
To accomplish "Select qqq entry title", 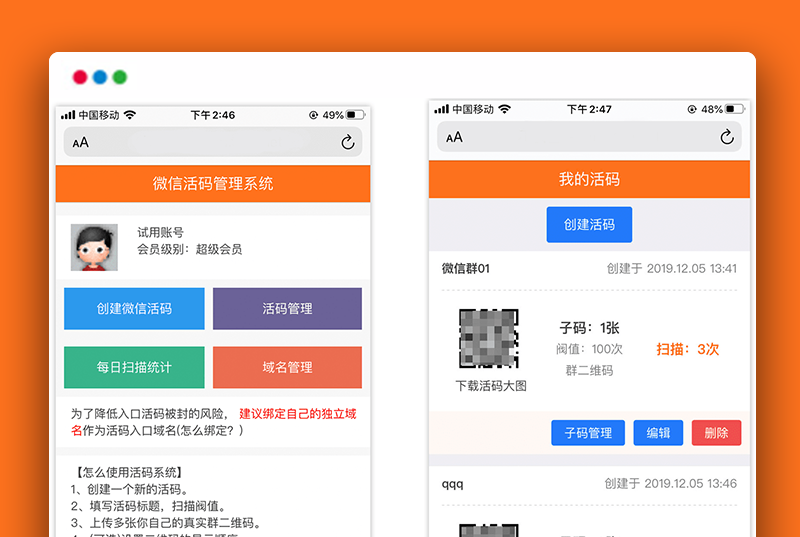I will (x=453, y=484).
